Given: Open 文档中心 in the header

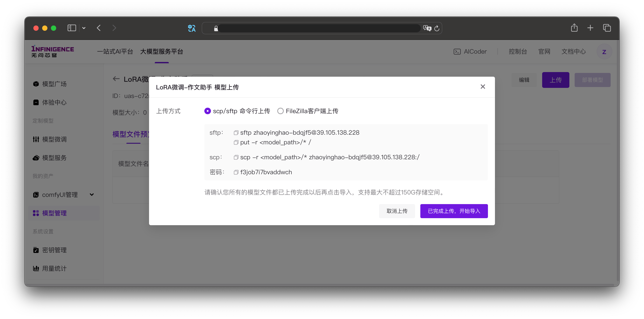Looking at the screenshot, I should (574, 52).
